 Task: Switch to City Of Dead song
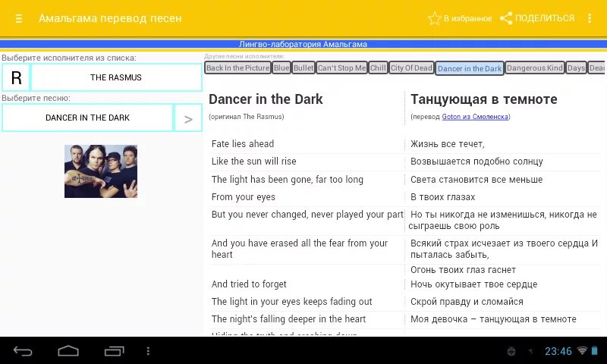click(411, 68)
